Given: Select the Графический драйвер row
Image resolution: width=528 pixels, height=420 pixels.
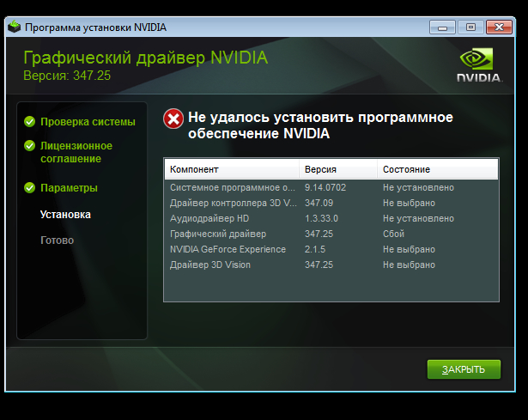Looking at the screenshot, I should 331,234.
